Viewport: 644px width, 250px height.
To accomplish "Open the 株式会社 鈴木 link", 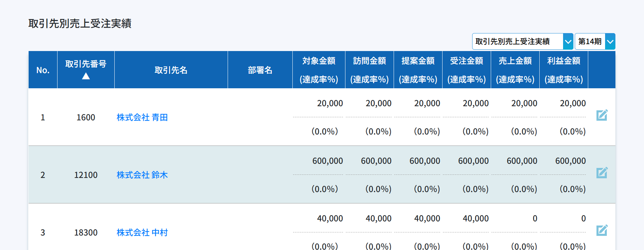I will point(142,175).
